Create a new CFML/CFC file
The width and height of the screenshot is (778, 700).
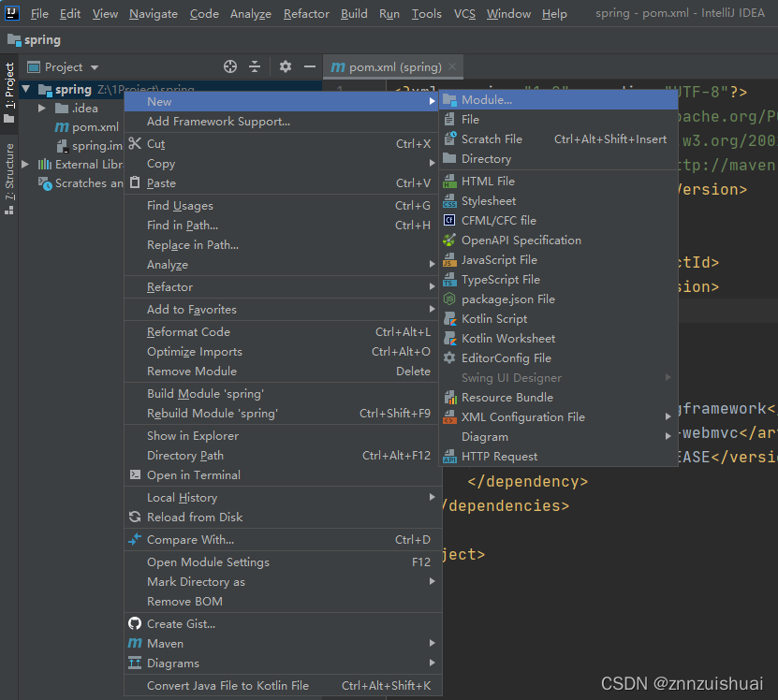click(x=559, y=220)
